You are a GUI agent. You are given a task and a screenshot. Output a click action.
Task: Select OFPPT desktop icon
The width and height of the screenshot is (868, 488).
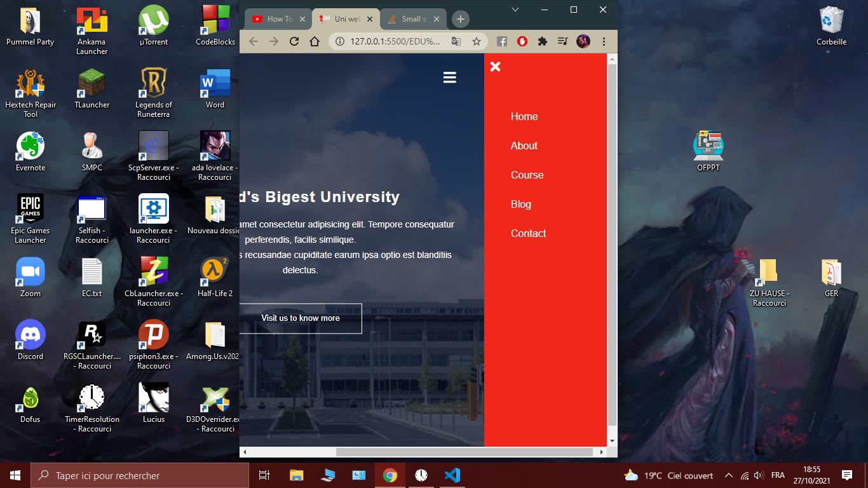point(708,152)
